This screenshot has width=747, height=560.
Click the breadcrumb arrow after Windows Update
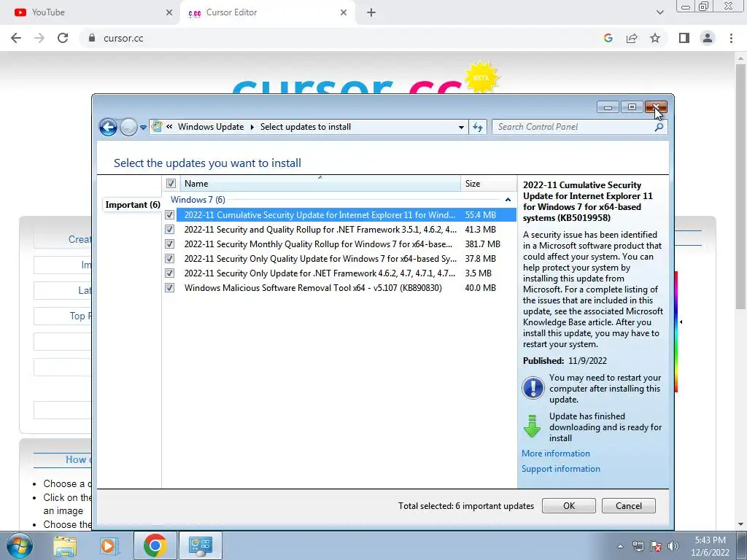tap(252, 127)
